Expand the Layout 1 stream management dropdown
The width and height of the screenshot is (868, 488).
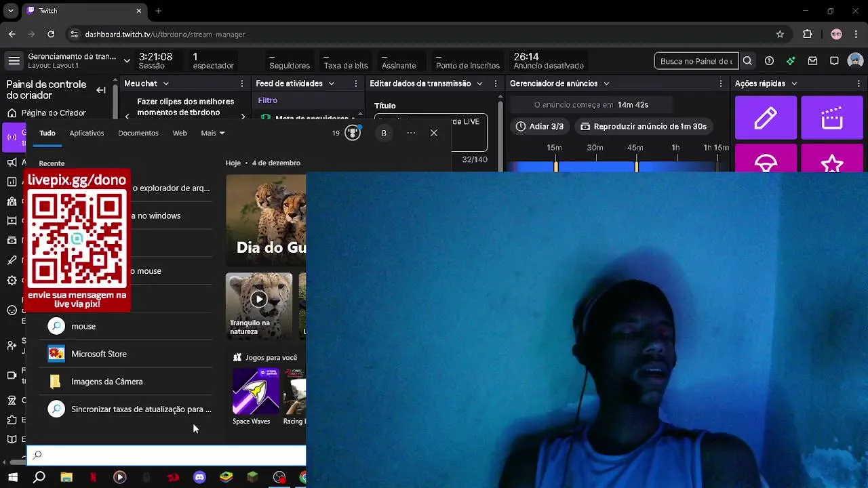point(127,61)
